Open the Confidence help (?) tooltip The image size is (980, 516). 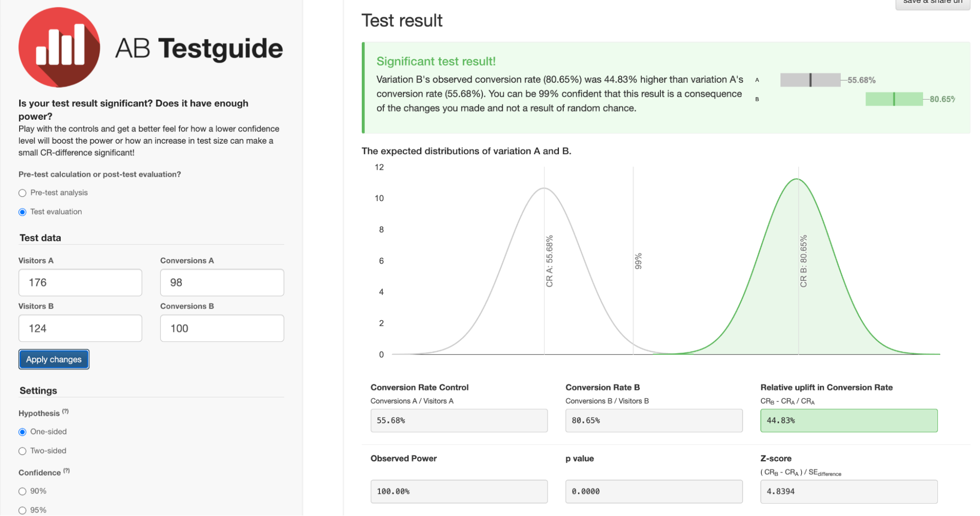click(66, 470)
